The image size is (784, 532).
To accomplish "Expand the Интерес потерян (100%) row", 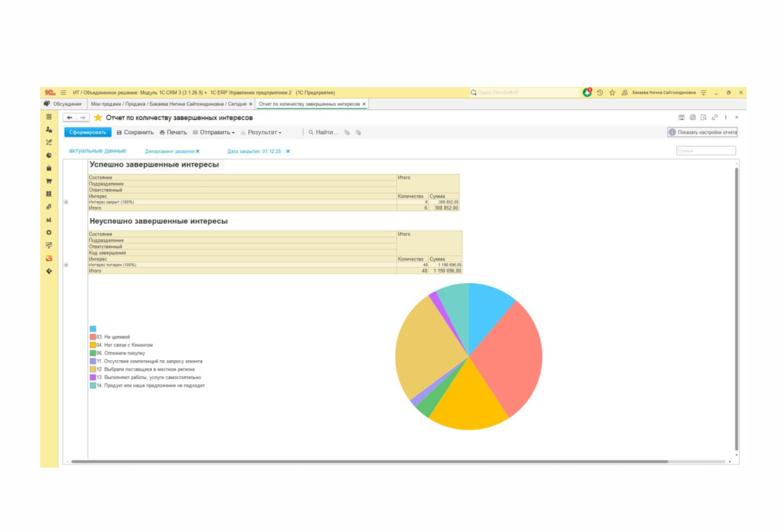I will (66, 265).
